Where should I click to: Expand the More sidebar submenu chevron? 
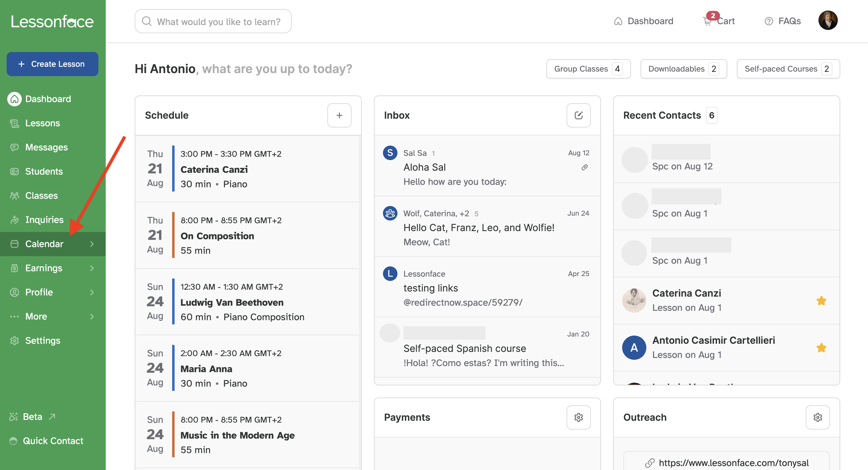[x=92, y=316]
